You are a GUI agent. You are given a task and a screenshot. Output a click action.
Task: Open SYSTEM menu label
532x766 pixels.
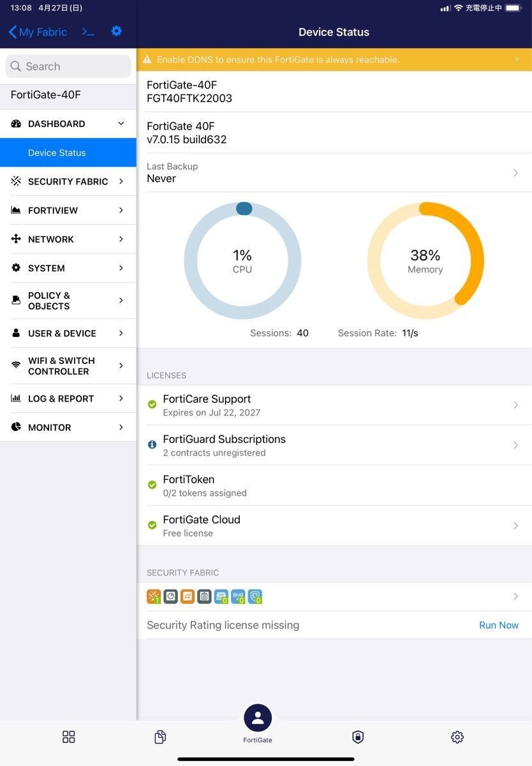point(47,268)
